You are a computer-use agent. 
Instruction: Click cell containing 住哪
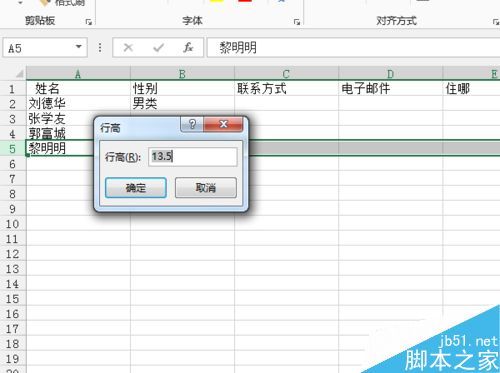tap(471, 89)
